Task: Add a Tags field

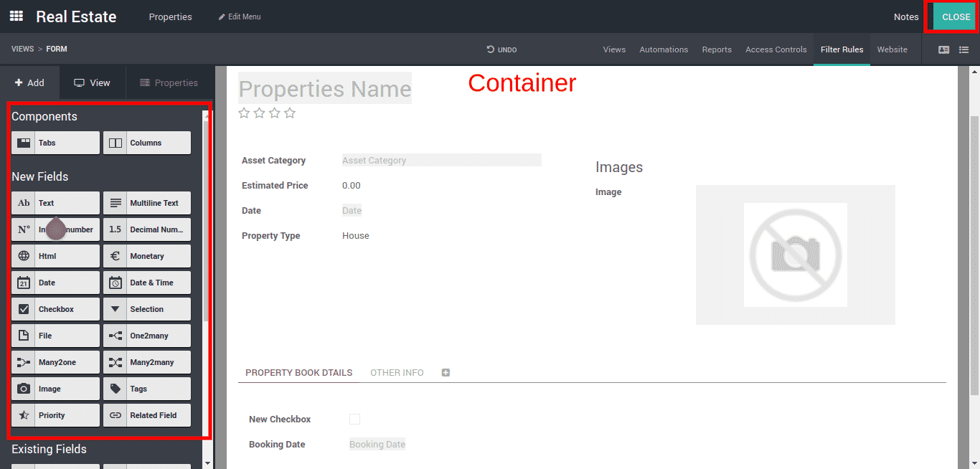Action: pyautogui.click(x=146, y=389)
